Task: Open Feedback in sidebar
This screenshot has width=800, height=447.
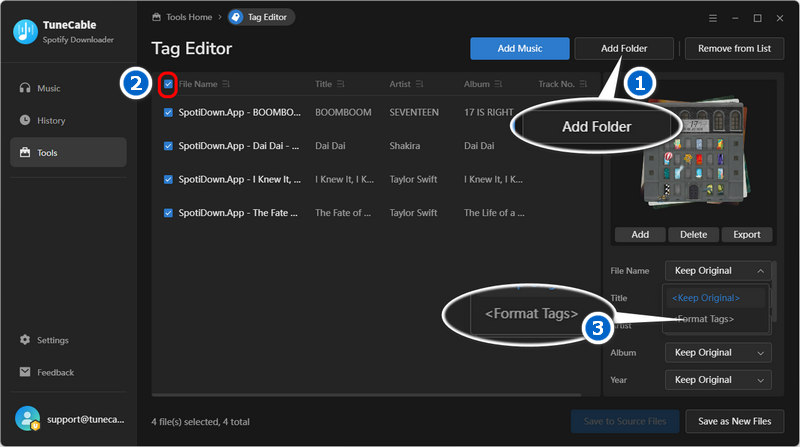Action: tap(68, 372)
